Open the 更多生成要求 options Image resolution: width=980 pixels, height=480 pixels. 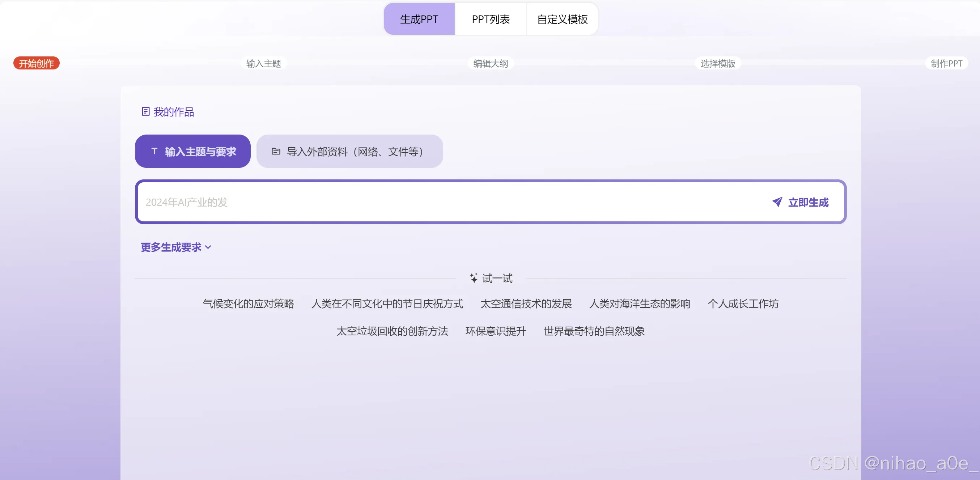[x=171, y=247]
